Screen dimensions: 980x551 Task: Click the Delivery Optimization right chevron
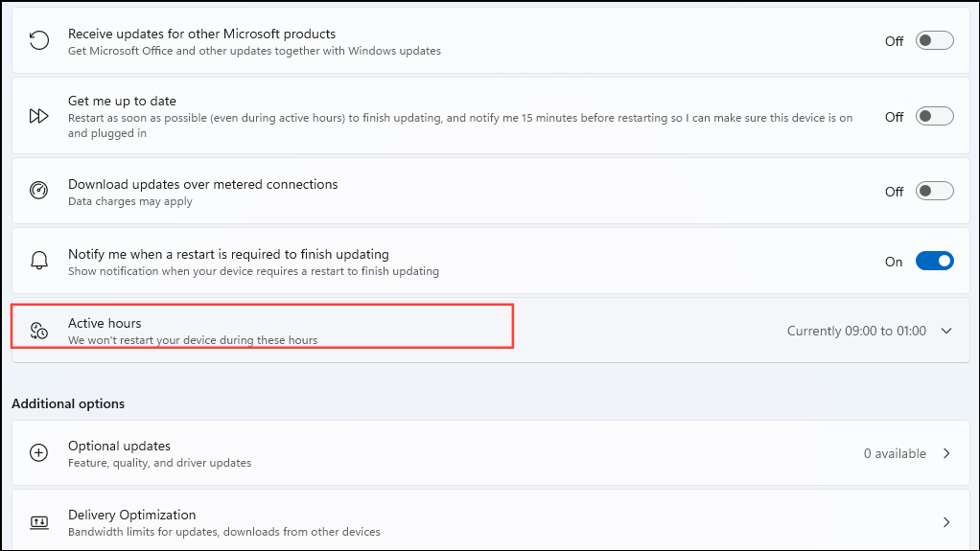pos(946,522)
